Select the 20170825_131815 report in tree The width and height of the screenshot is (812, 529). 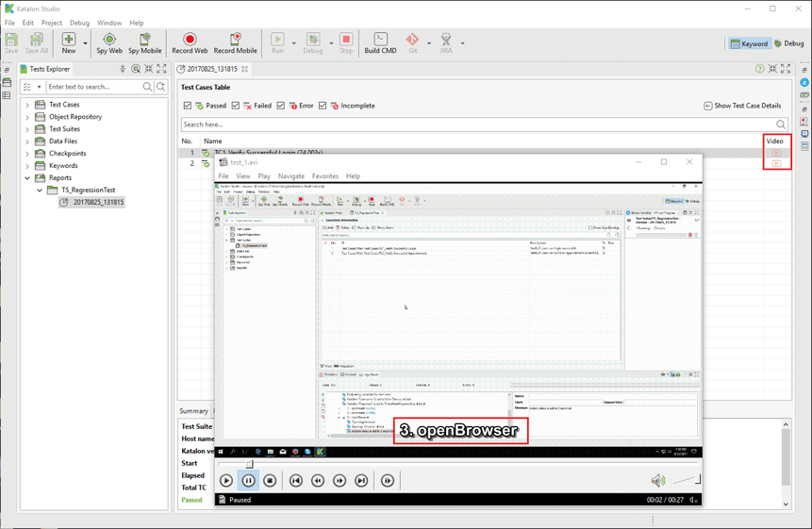point(92,202)
